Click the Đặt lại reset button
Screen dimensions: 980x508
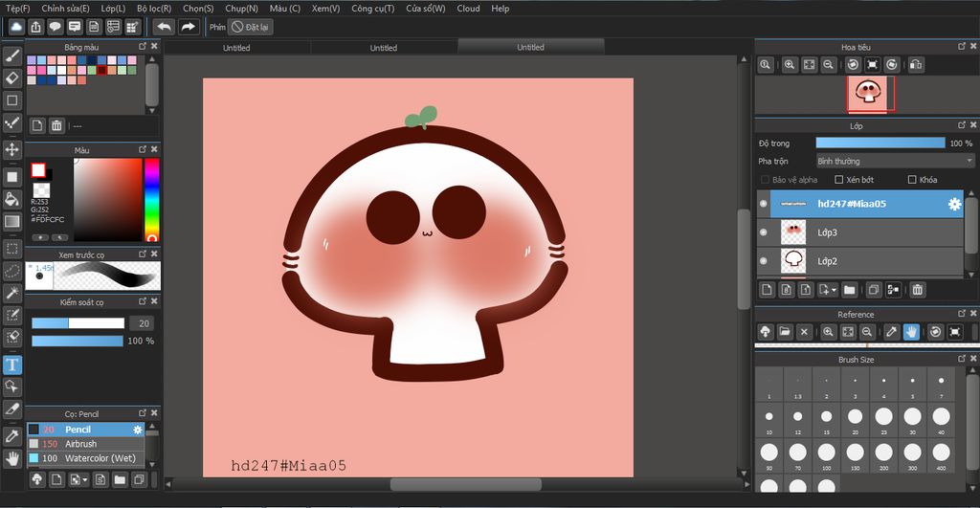pyautogui.click(x=250, y=27)
